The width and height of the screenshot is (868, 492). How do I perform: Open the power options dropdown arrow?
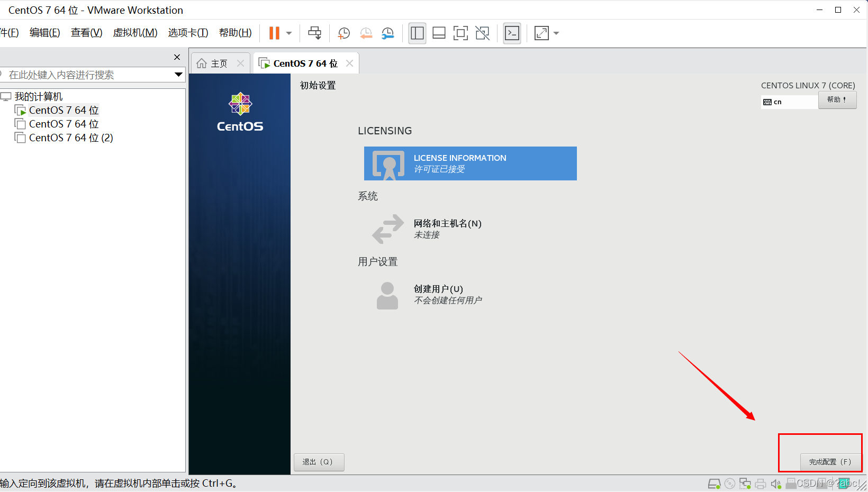coord(289,33)
